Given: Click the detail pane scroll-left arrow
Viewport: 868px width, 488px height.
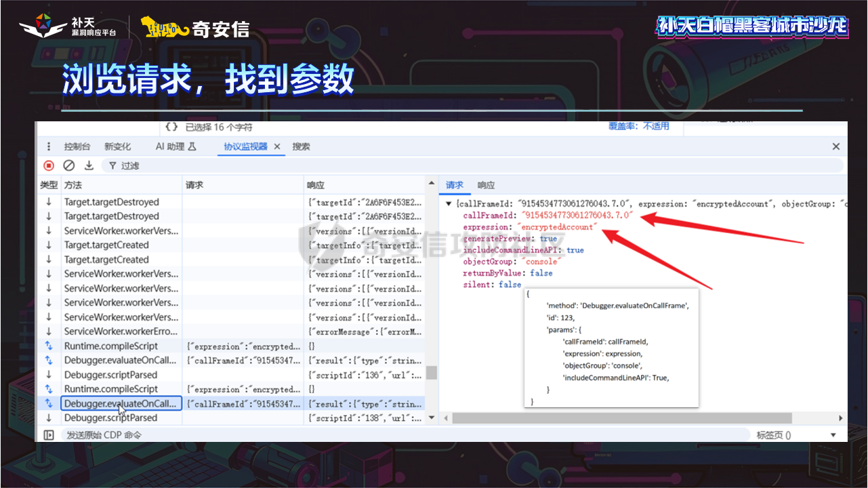Looking at the screenshot, I should [x=445, y=418].
